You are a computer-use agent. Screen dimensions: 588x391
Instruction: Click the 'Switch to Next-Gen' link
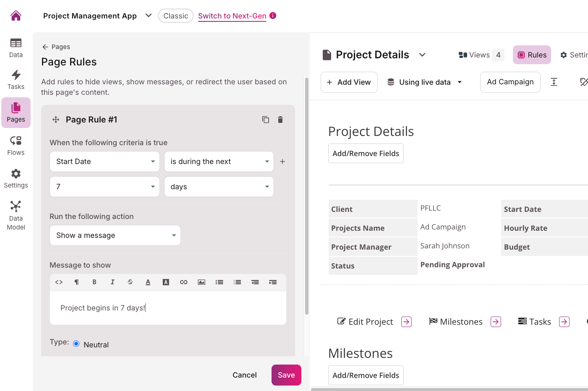[232, 16]
